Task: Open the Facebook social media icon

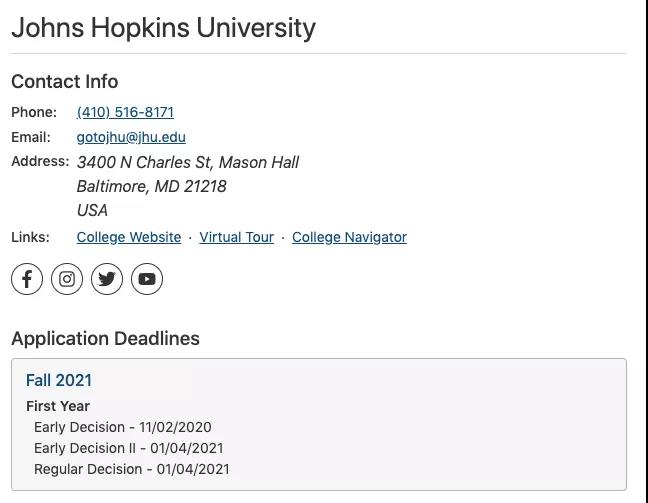Action: pos(27,279)
